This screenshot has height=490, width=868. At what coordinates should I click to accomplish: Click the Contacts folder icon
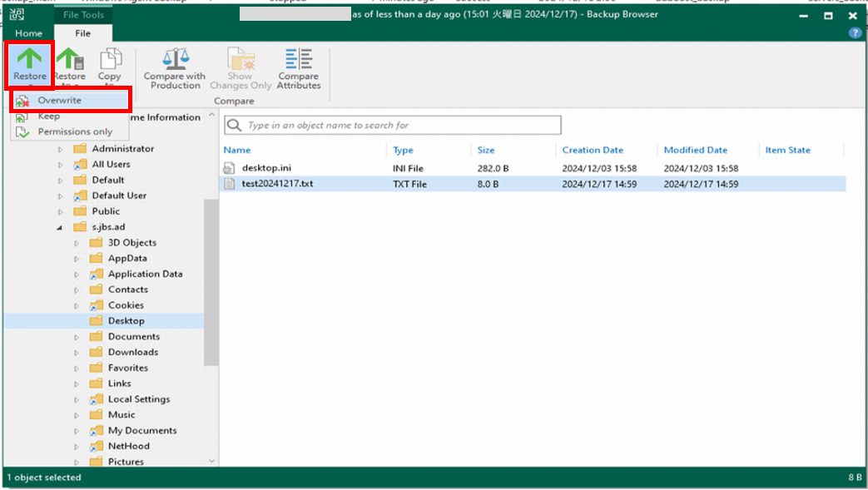click(97, 289)
